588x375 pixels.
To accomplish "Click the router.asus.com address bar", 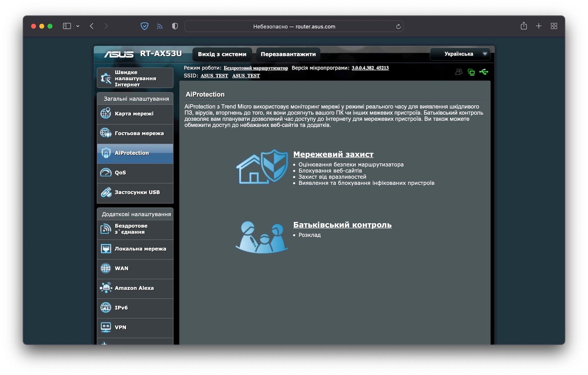I will (294, 26).
